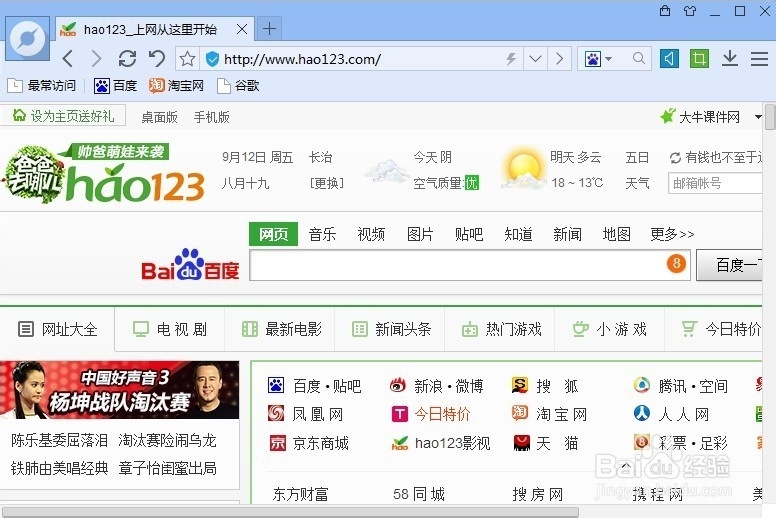Toggle the blue sound mute icon

coord(669,59)
